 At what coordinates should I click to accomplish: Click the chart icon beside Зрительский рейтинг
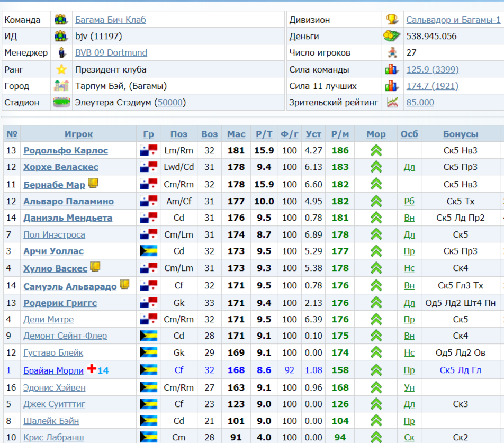click(392, 102)
